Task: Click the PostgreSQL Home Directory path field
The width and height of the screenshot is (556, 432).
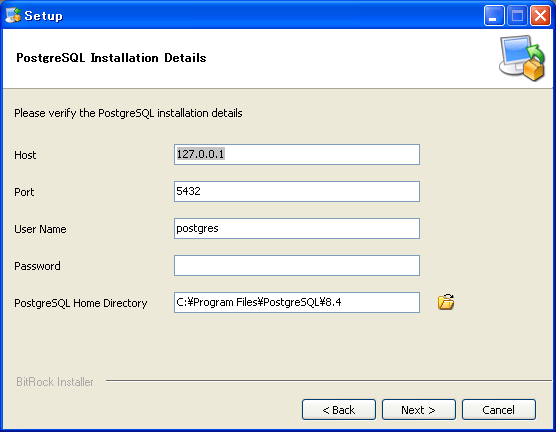Action: click(x=297, y=302)
